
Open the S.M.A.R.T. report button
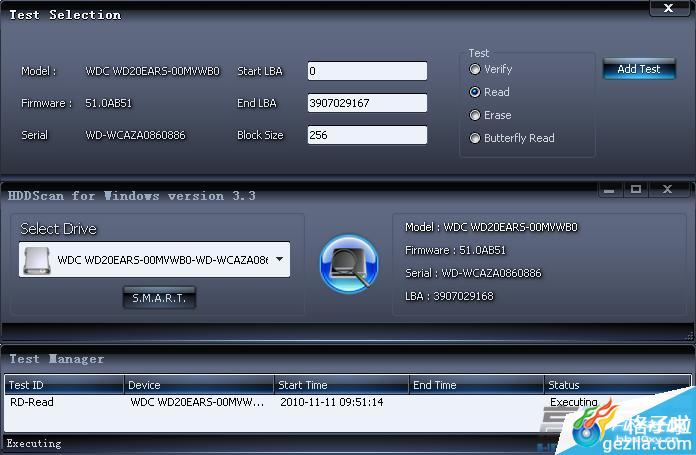[159, 298]
